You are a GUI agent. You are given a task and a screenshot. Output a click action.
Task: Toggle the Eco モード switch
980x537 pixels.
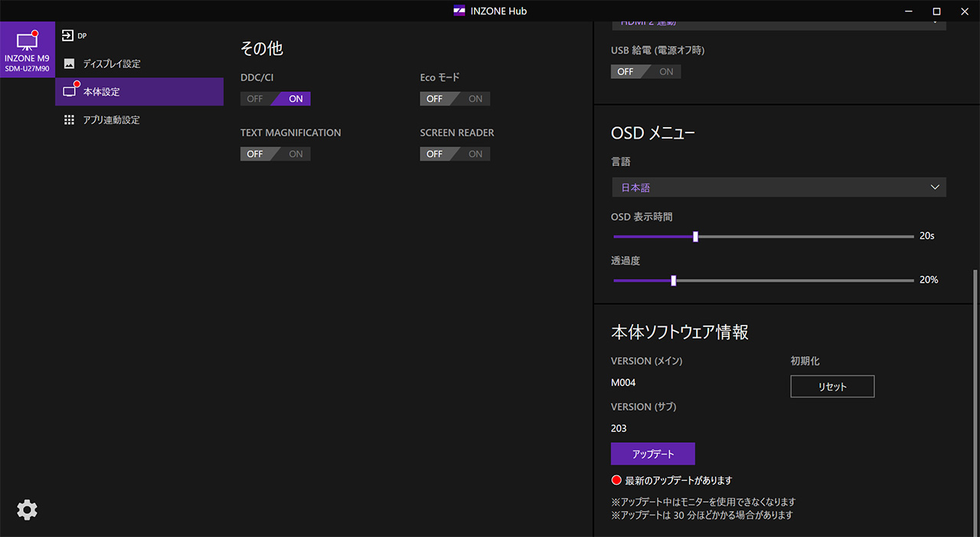(455, 99)
